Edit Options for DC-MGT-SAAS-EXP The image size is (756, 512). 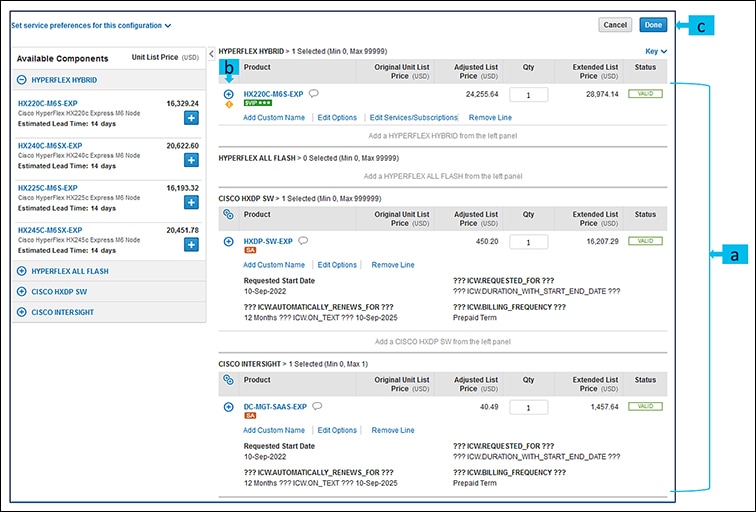pyautogui.click(x=337, y=430)
